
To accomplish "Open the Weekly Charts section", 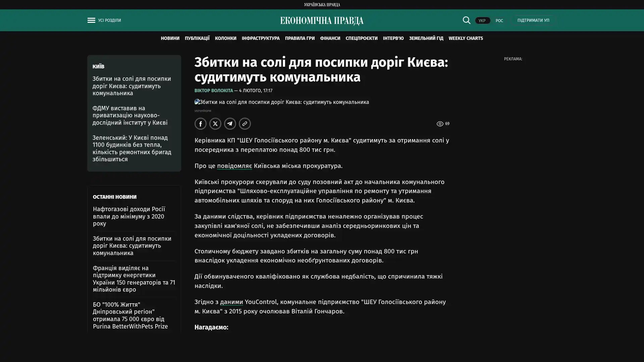I will [466, 39].
